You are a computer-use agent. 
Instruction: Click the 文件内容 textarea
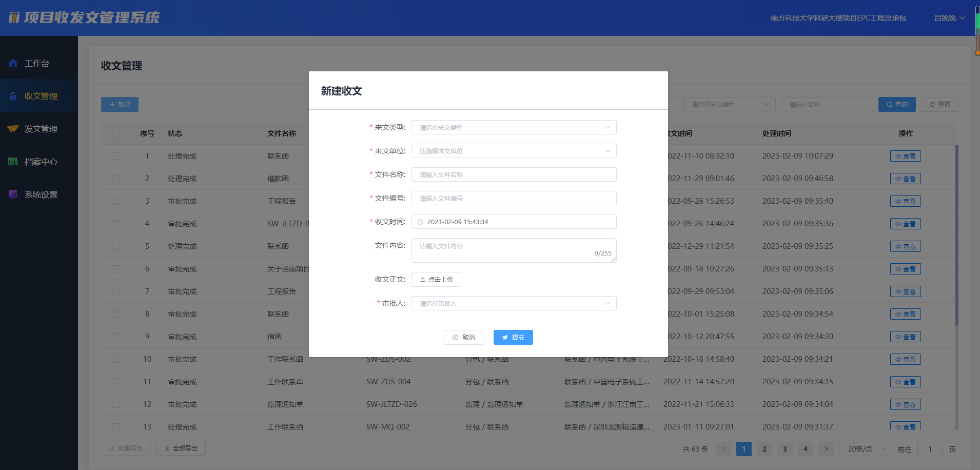[514, 250]
